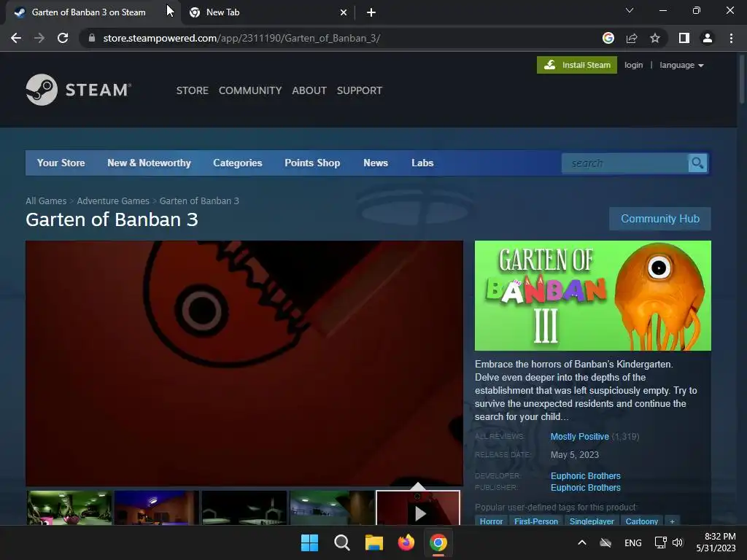Click the volume speaker tray icon

click(x=678, y=542)
